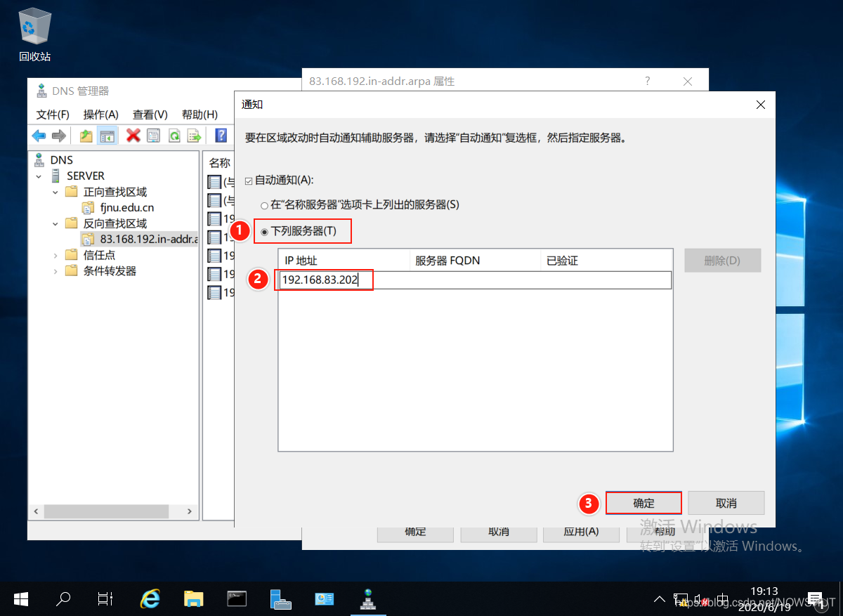Click the Refresh icon in the toolbar

(176, 136)
